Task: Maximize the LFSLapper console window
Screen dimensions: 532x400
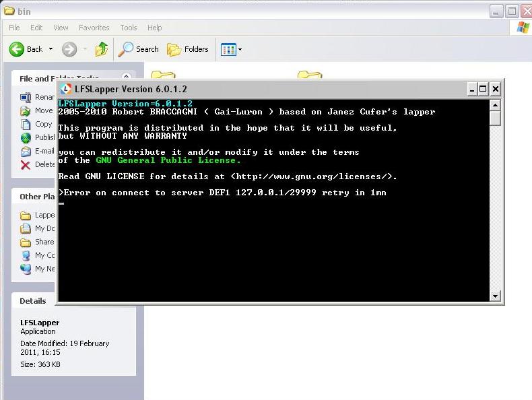Action: pyautogui.click(x=483, y=90)
